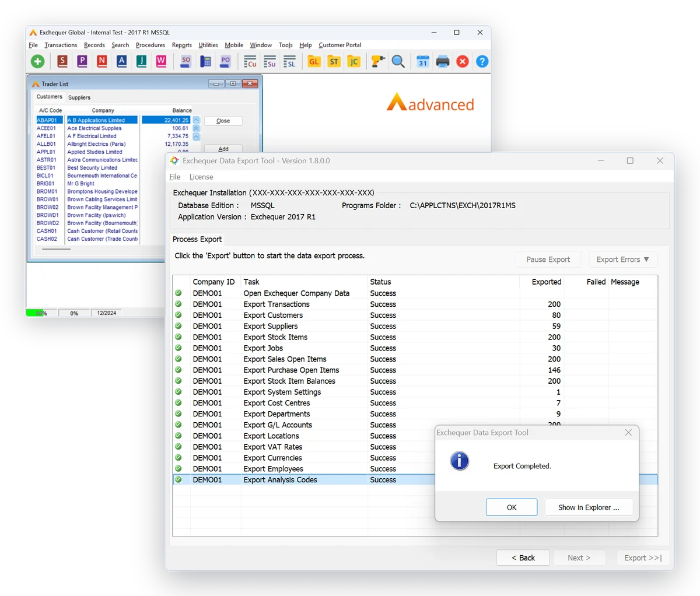Open the Exchequer Global File menu
The width and height of the screenshot is (700, 596).
(x=33, y=45)
